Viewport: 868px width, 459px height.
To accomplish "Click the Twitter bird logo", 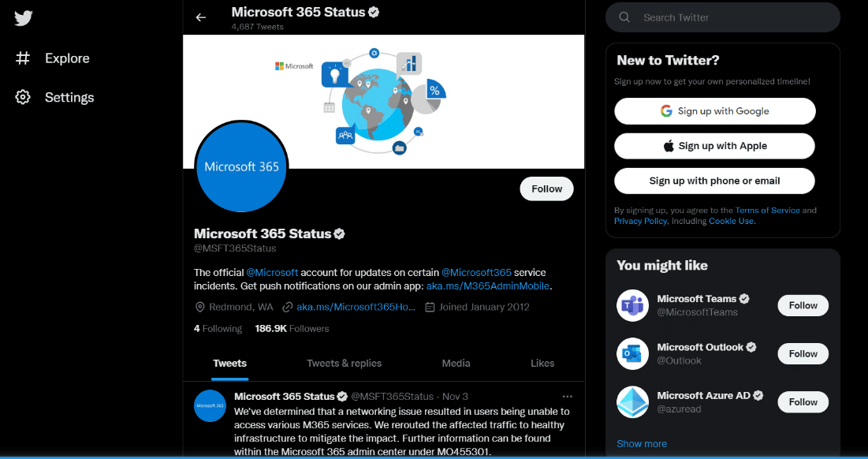I will click(23, 17).
